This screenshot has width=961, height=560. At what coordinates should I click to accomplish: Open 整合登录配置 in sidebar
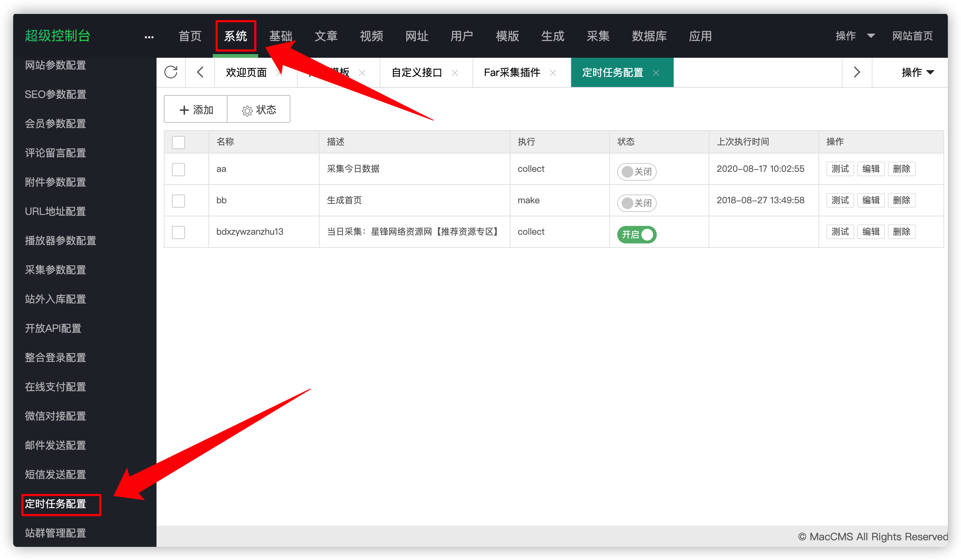tap(55, 358)
